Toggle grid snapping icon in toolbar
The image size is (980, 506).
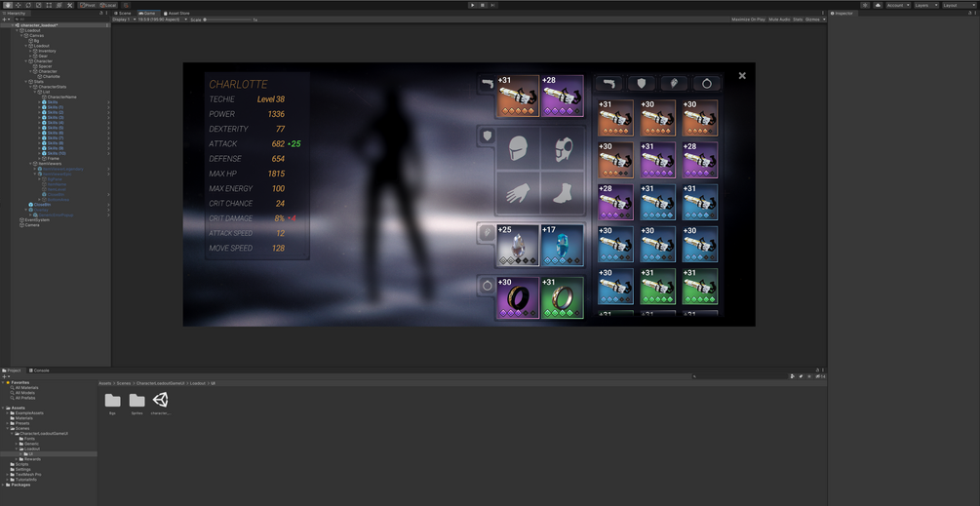126,5
